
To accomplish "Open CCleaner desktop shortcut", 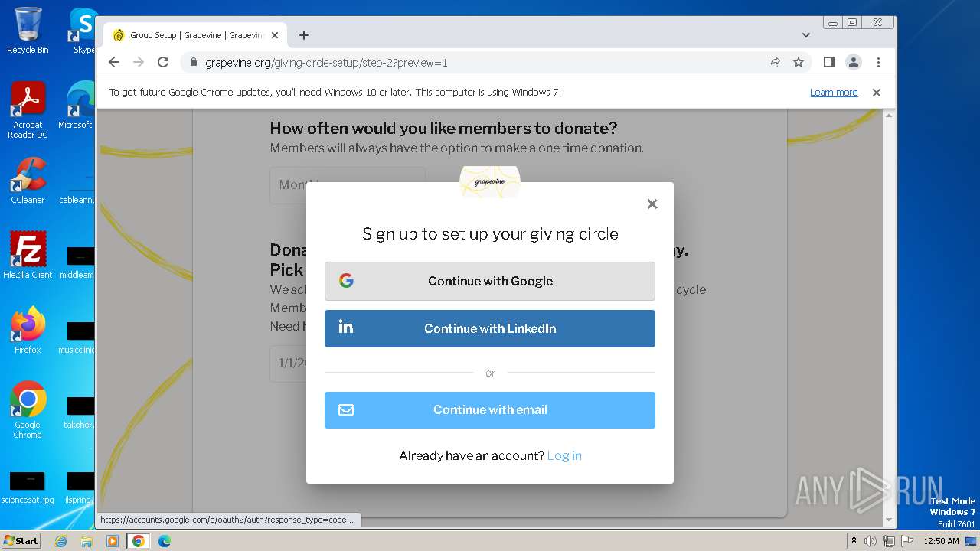I will click(28, 181).
